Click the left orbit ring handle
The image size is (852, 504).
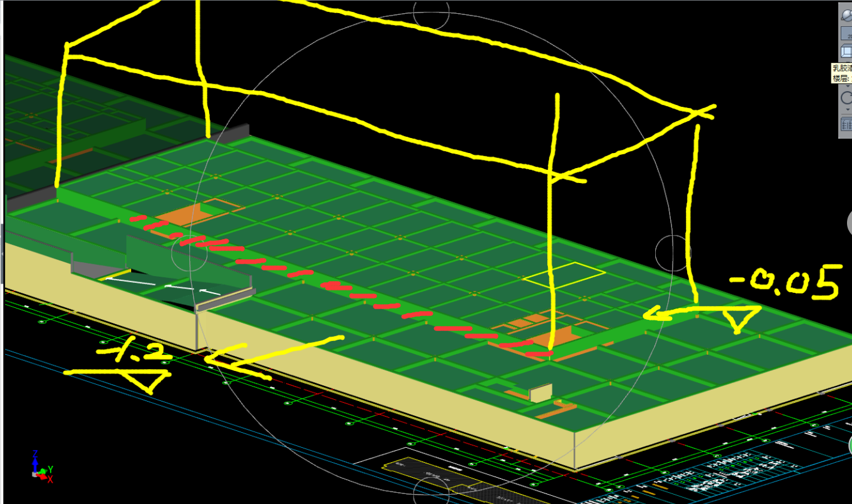tap(190, 252)
